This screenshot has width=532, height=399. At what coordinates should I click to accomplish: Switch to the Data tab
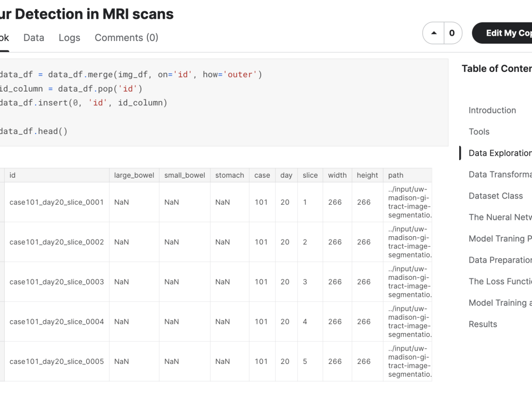click(x=34, y=37)
